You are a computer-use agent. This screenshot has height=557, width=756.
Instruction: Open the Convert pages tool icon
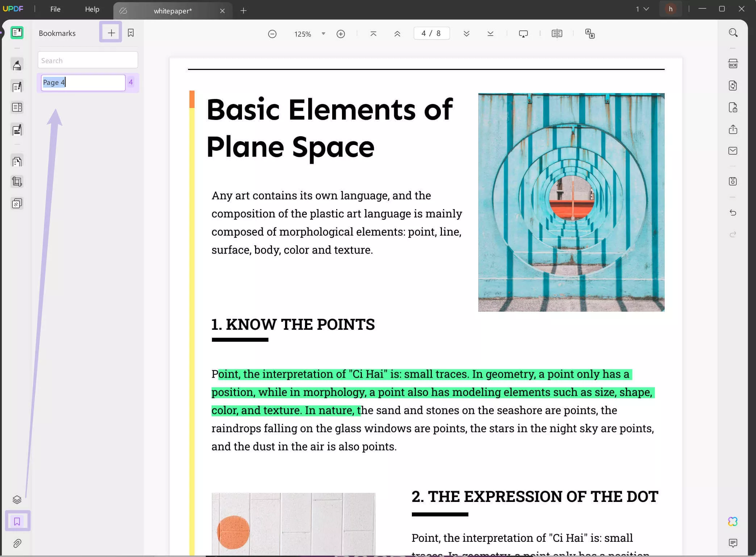pyautogui.click(x=17, y=161)
